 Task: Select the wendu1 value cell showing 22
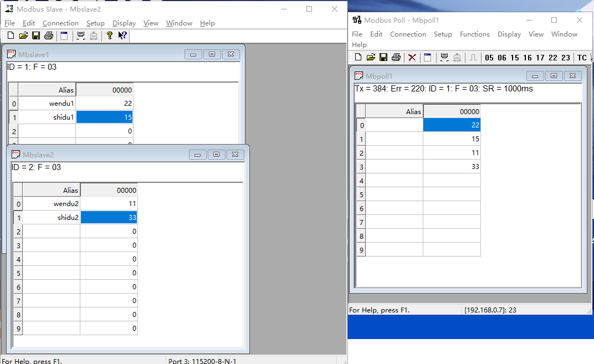point(104,104)
